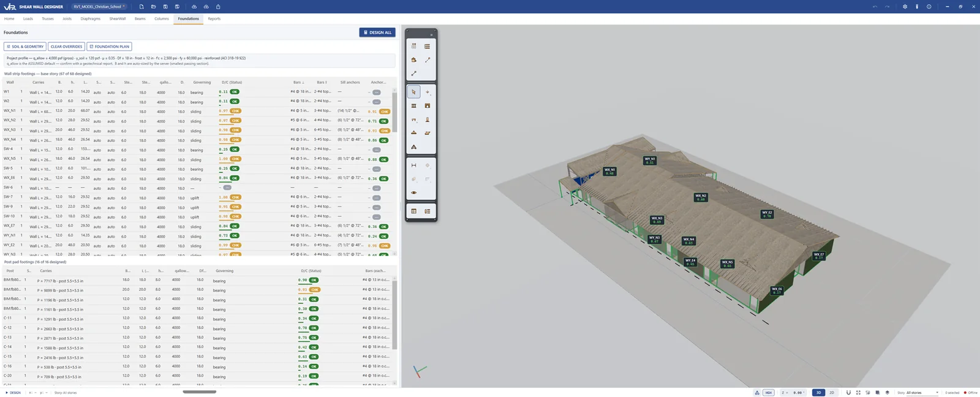This screenshot has height=397, width=980.
Task: Click the fullscreen icon in status bar
Action: pos(858,393)
